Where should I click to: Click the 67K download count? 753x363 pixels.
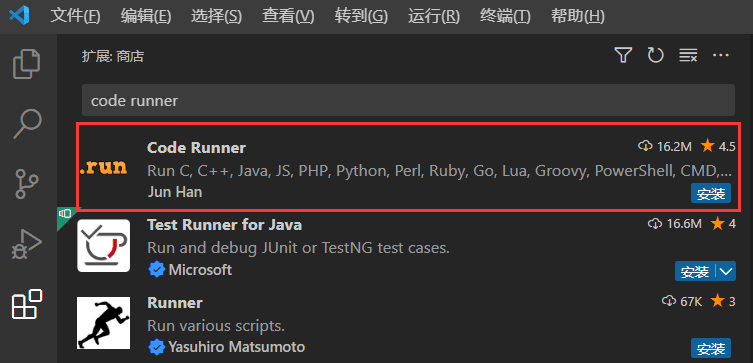691,302
